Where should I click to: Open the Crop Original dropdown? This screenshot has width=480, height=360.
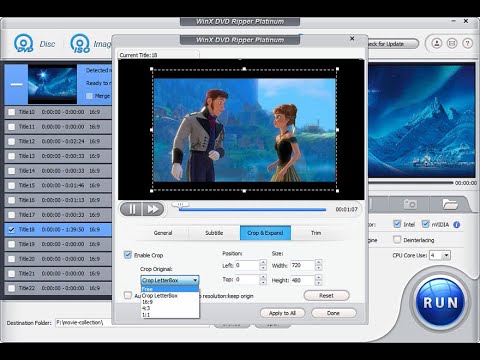click(170, 280)
